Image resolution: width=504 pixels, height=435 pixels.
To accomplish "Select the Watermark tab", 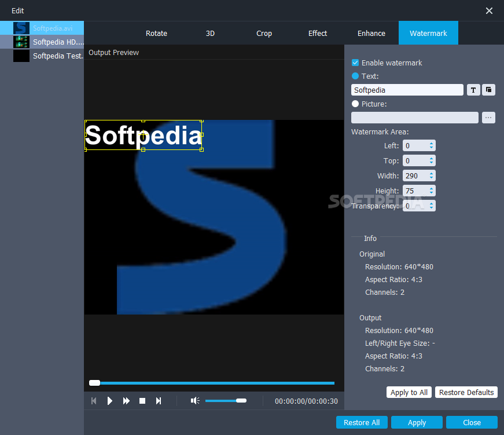I will pos(428,33).
